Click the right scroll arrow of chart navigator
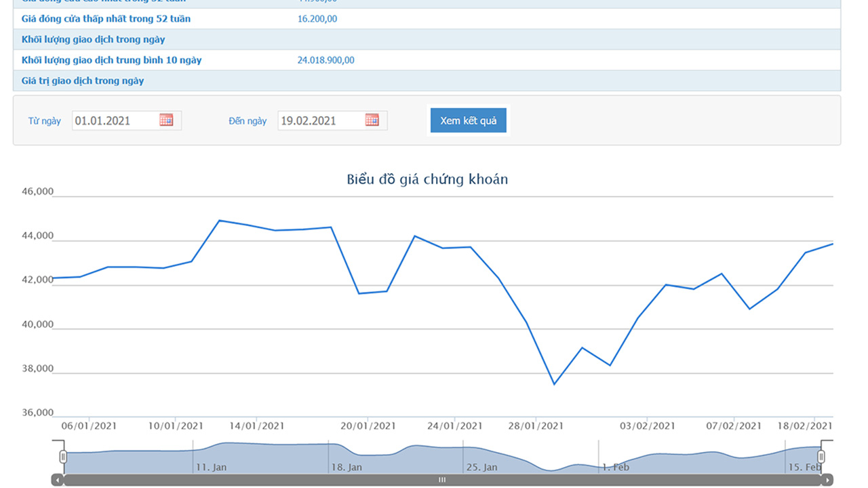Viewport: 868px width, 488px height. pyautogui.click(x=827, y=480)
